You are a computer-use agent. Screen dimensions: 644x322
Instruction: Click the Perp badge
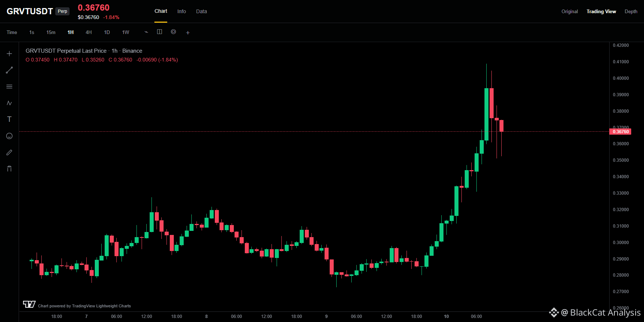(63, 11)
